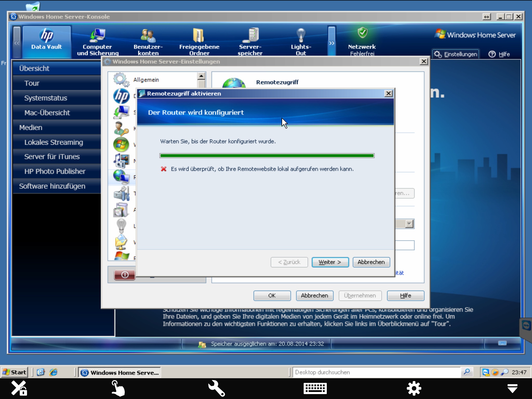The height and width of the screenshot is (399, 532).
Task: Select stacked windows icon in settings list
Action: coord(121,209)
